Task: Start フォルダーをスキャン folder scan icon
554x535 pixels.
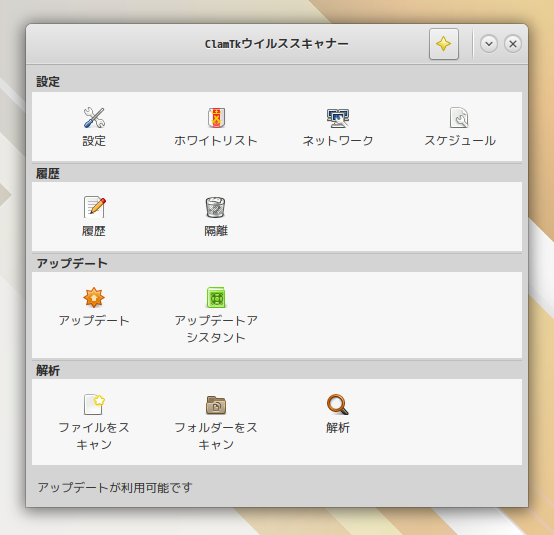Action: click(216, 404)
